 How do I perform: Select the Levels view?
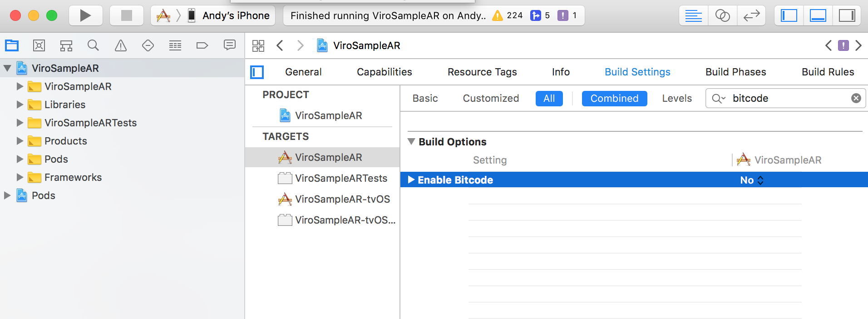tap(676, 98)
